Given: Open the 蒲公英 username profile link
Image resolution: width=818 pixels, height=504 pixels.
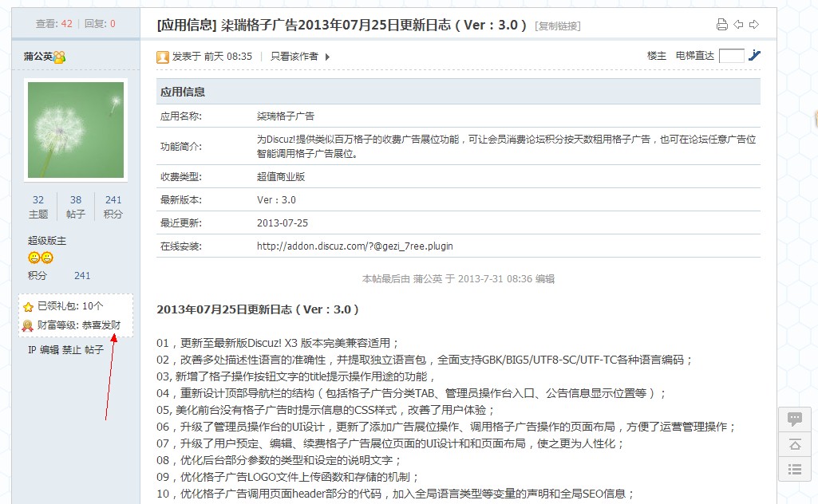Looking at the screenshot, I should (38, 57).
